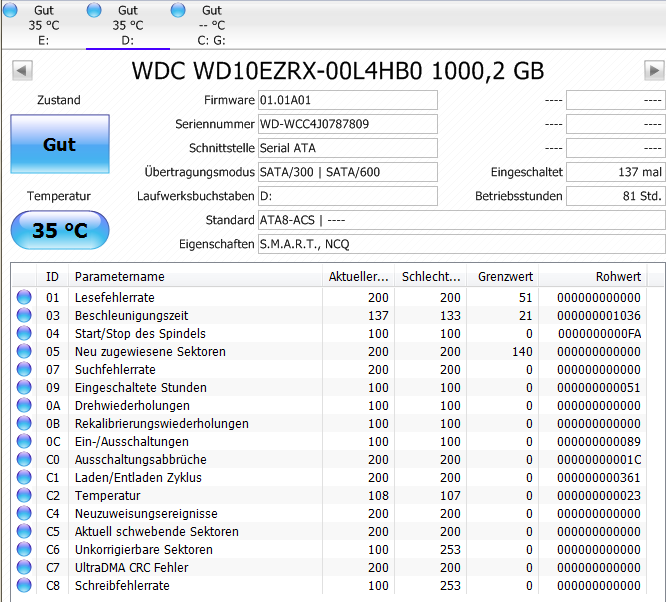Screen dimensions: 666x602
Task: Select the Lesefehlerrate parameter name
Action: [115, 297]
